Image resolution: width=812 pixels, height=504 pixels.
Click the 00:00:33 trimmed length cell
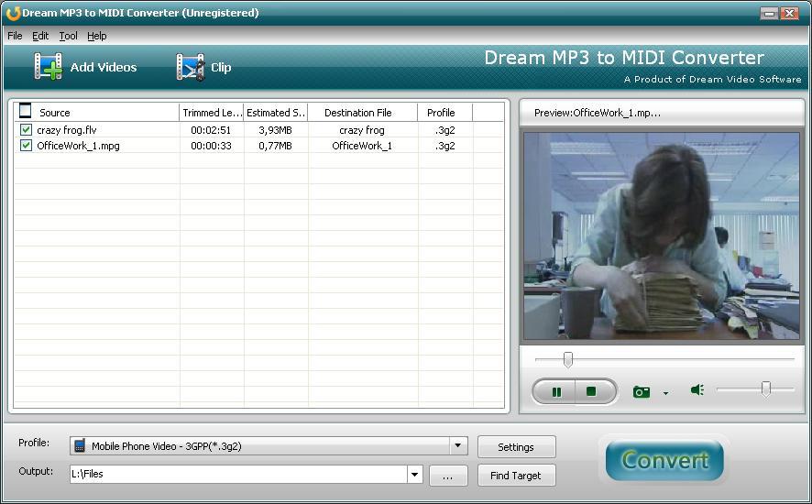click(x=211, y=146)
